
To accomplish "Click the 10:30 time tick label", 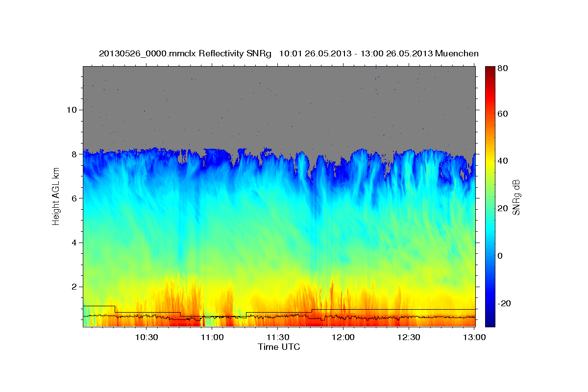I will coord(147,337).
